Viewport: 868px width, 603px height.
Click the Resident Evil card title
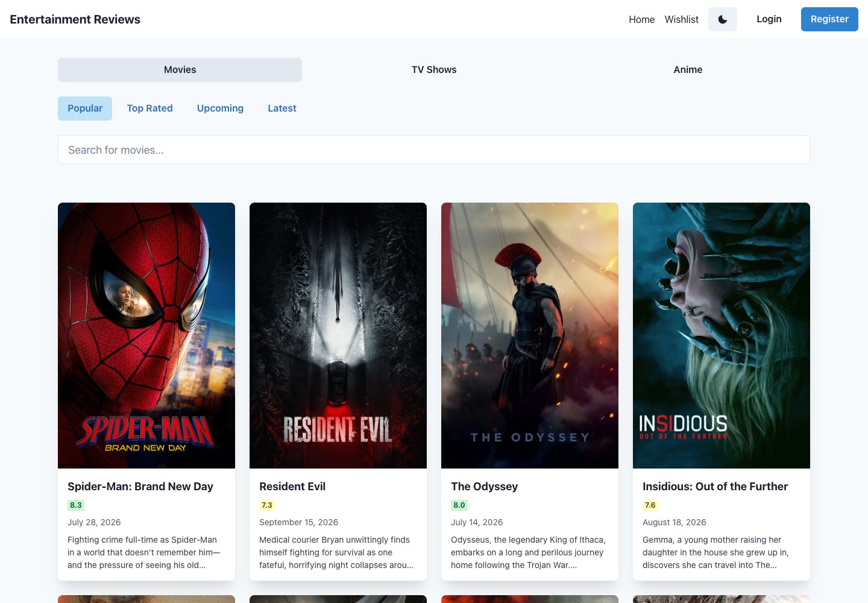292,487
